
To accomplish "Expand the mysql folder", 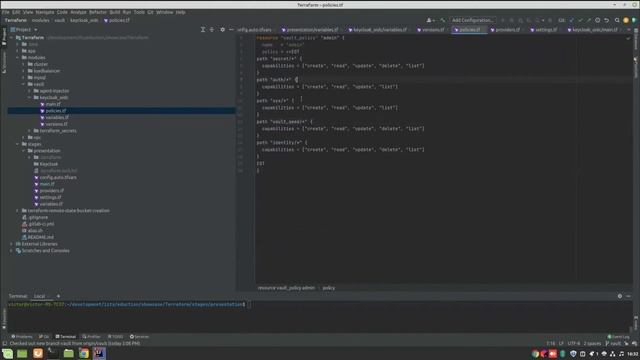I will click(x=23, y=78).
